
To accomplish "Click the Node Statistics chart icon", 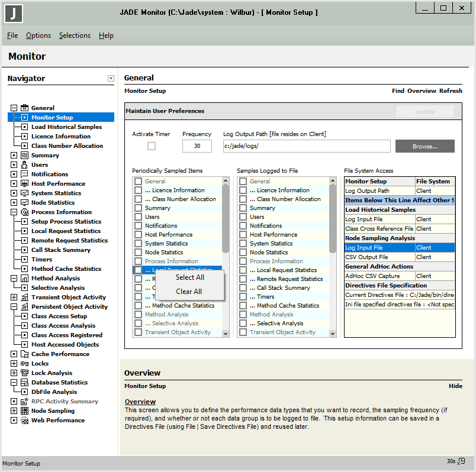I will [25, 202].
